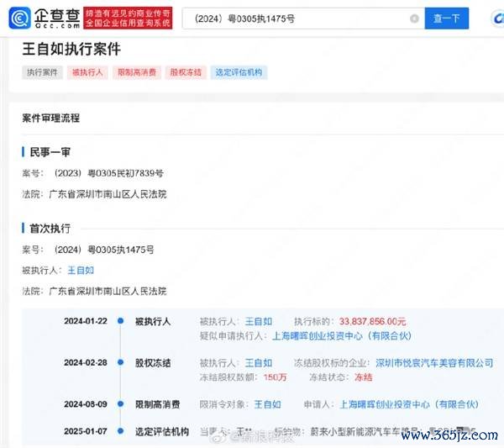Click the 选定评估机构 timeline event label
The image size is (504, 448).
tap(161, 431)
